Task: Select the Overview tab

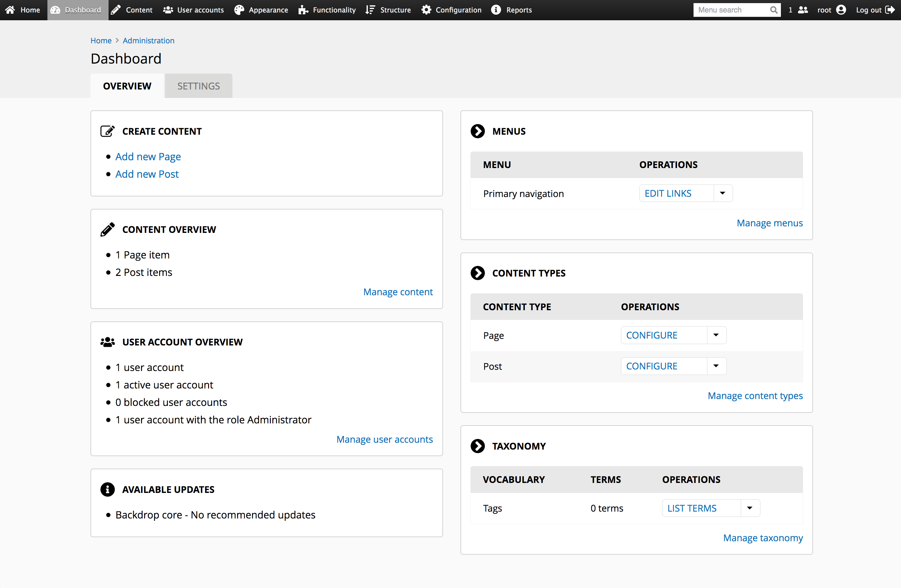Action: [127, 86]
